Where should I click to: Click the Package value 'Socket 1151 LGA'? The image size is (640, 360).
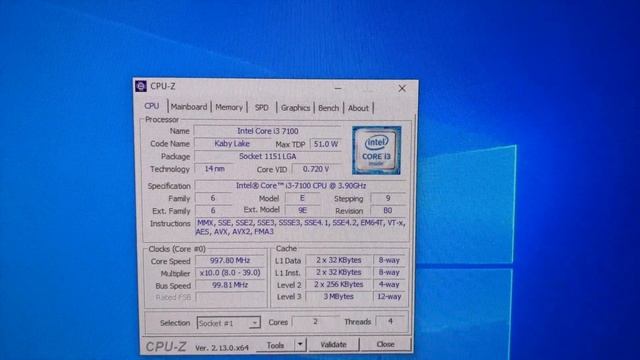[x=268, y=156]
